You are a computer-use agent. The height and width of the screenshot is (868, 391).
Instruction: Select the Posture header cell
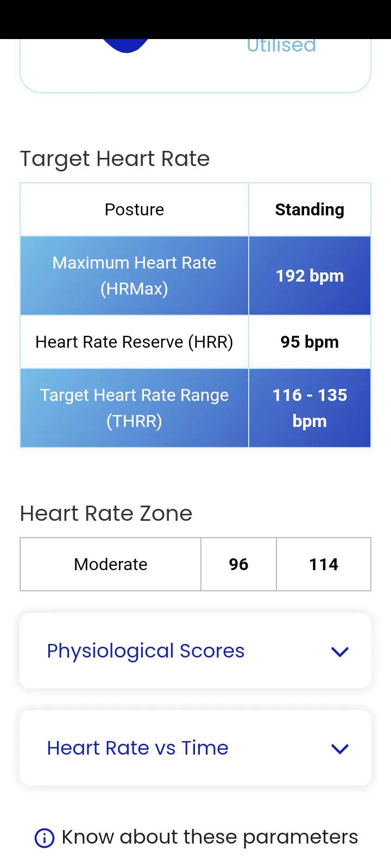pos(134,209)
